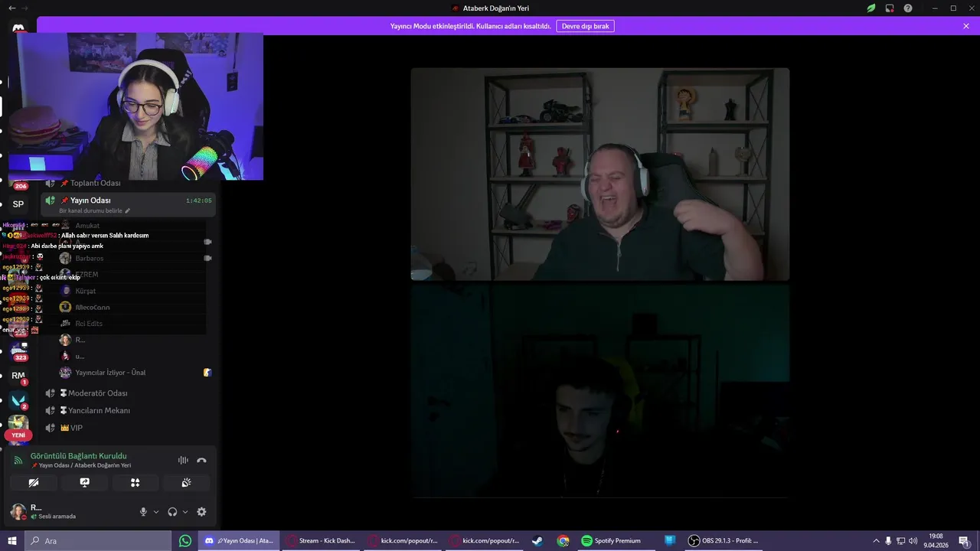Click the streamer webcam overlay

[x=136, y=106]
